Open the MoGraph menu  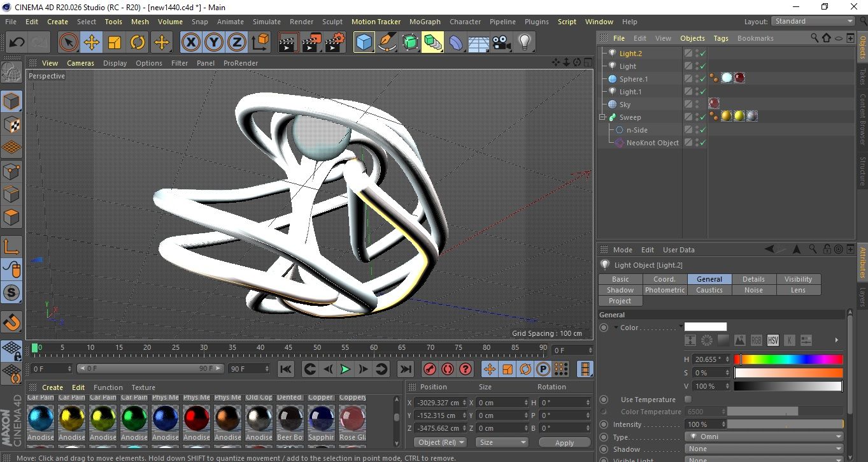click(x=425, y=22)
